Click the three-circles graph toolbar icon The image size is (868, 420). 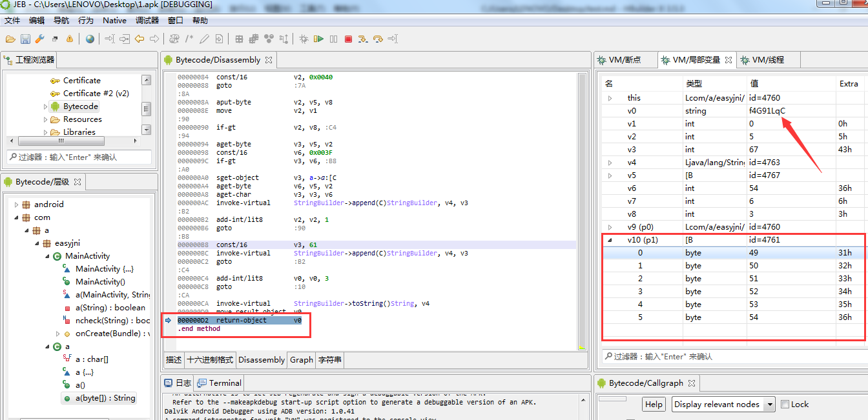pos(269,39)
